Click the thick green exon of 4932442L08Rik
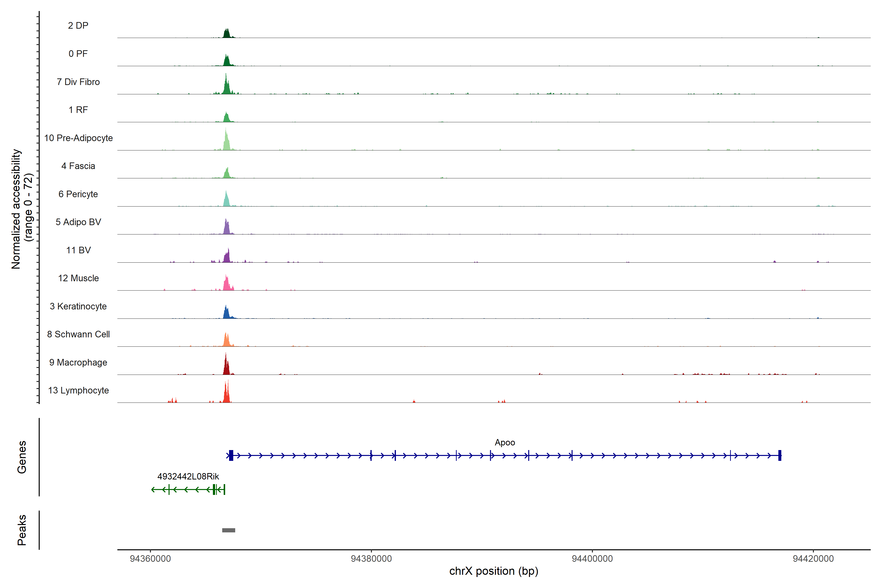882x588 pixels. [x=214, y=489]
